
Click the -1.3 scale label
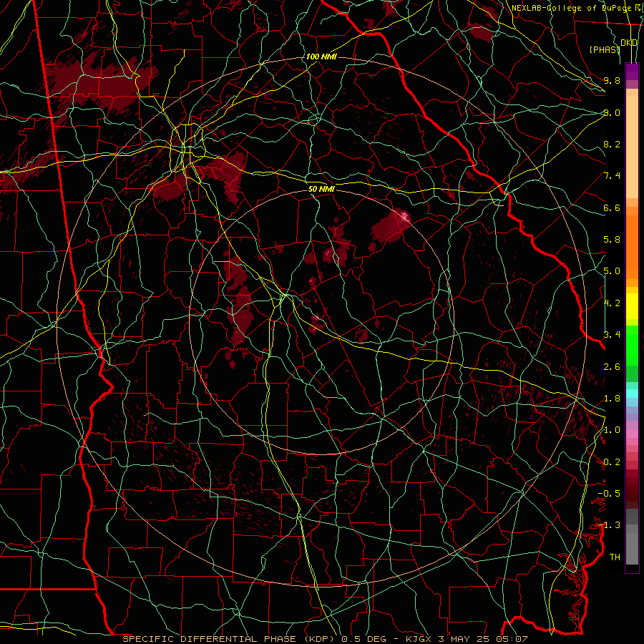pyautogui.click(x=609, y=525)
